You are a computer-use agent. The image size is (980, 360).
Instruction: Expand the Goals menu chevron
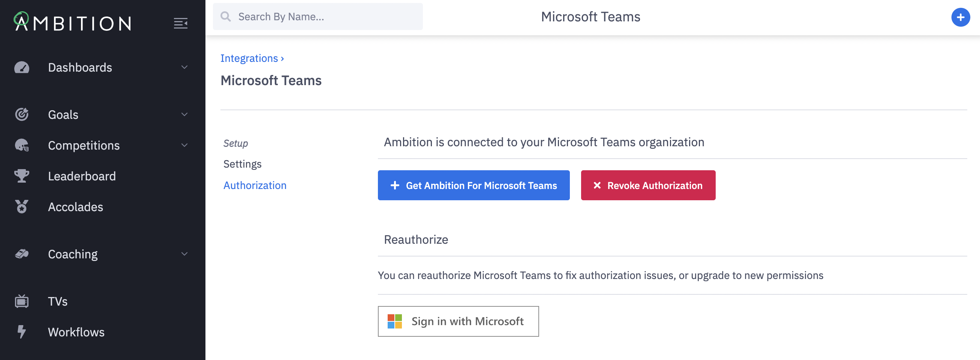pos(184,114)
